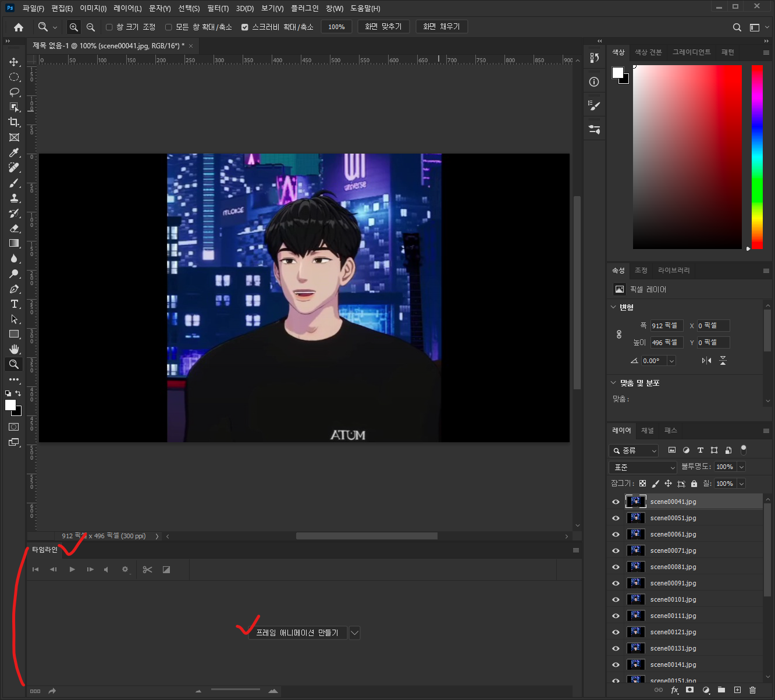Open the 창(W) menu

[x=335, y=8]
